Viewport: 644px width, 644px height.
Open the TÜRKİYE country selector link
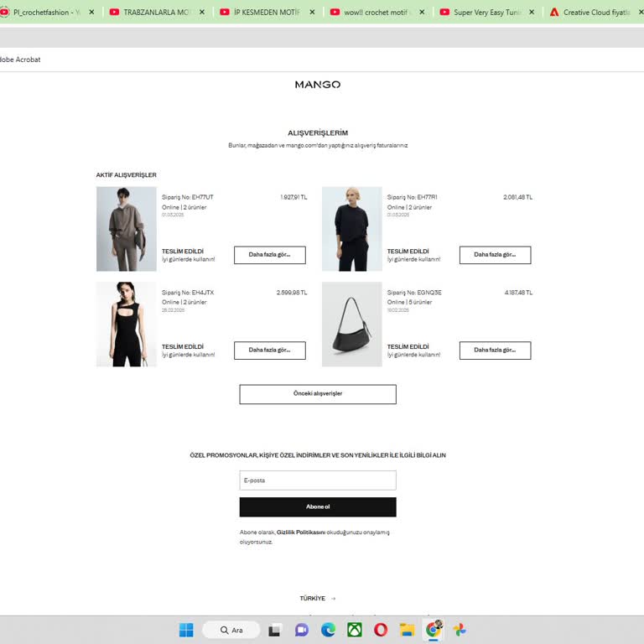pyautogui.click(x=318, y=599)
